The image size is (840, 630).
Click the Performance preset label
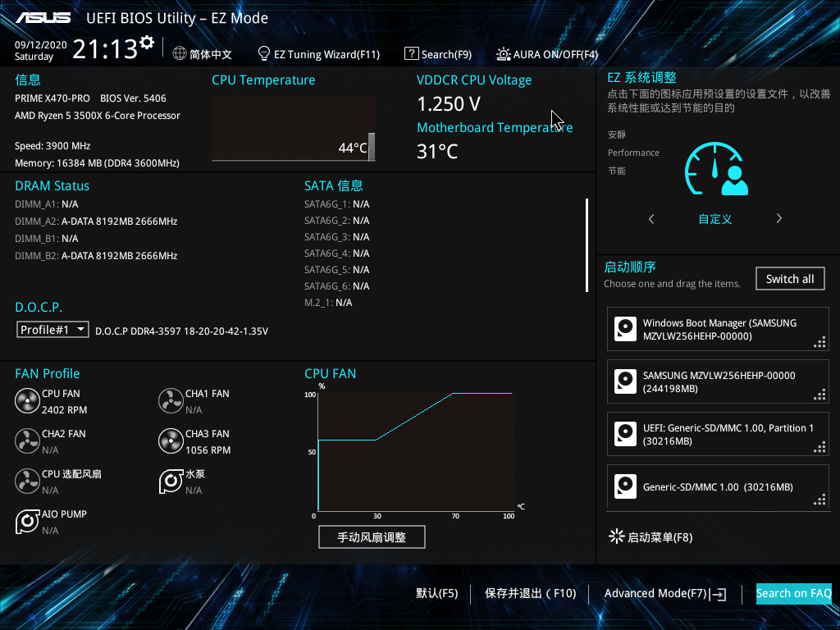(633, 153)
